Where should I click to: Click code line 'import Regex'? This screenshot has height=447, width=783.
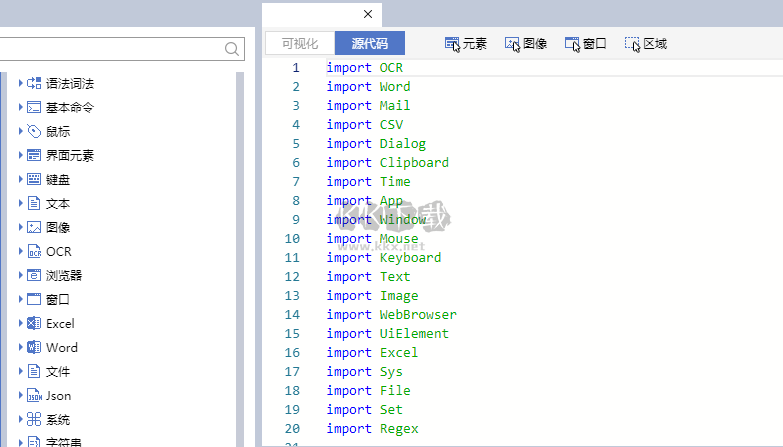[373, 429]
